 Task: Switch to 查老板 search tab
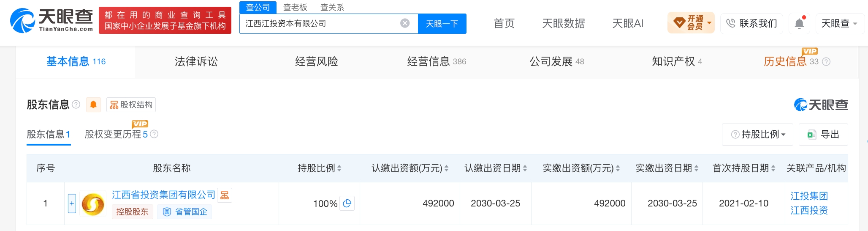pos(295,7)
